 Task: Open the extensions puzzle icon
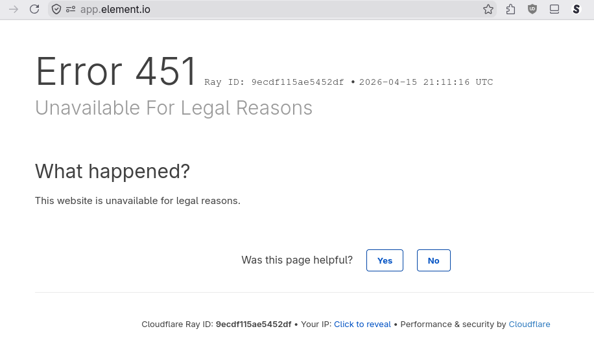pos(510,9)
